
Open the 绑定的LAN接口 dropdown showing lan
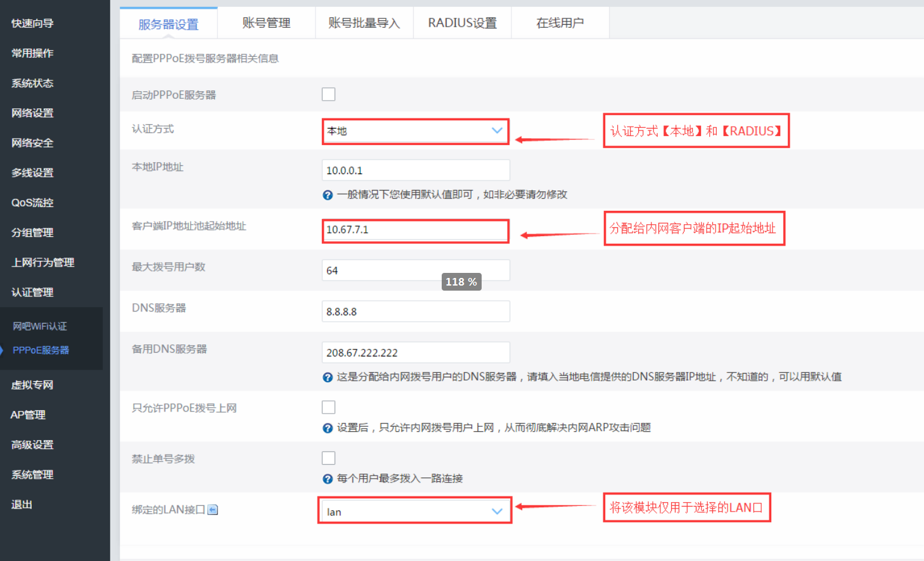click(x=415, y=510)
